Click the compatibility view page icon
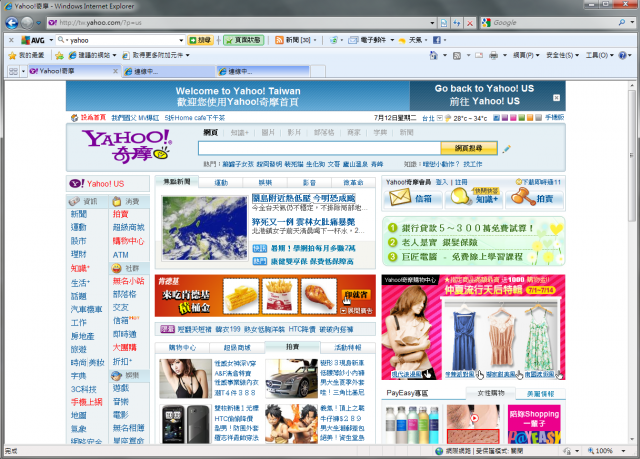Image resolution: width=640 pixels, height=459 pixels. [x=444, y=23]
